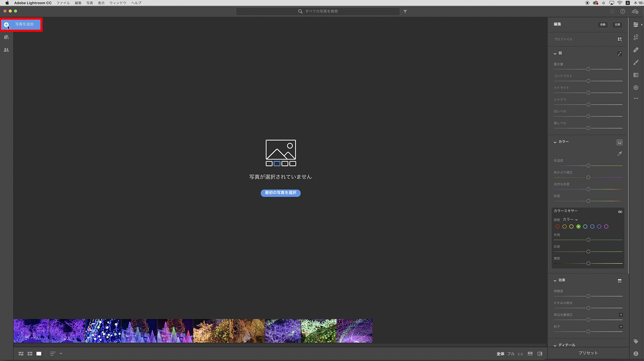Screen dimensions: 644x361
Task: Open the My Photos library panel icon
Action: coord(6,37)
